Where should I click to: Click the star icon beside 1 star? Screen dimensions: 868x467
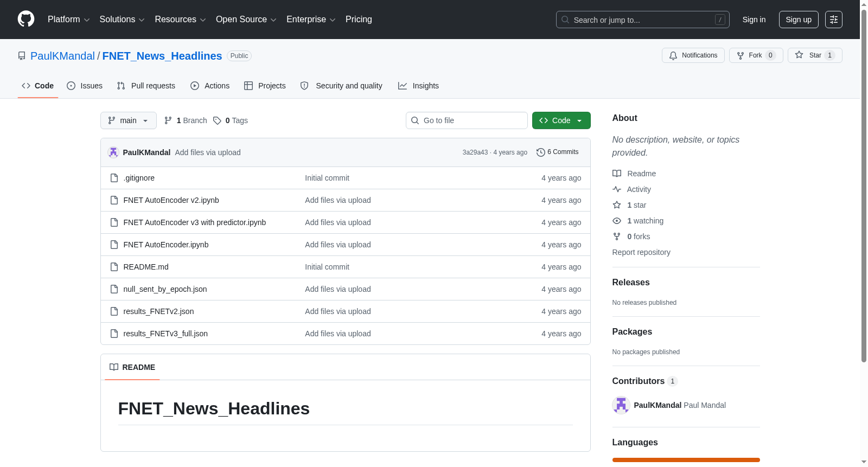click(617, 205)
